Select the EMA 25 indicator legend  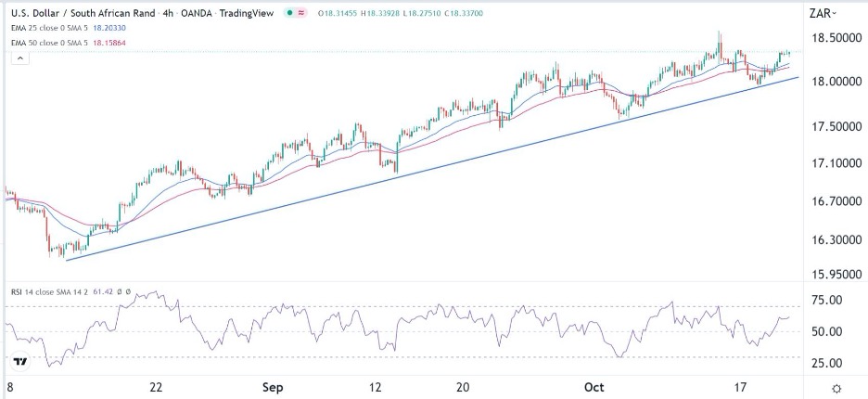click(x=54, y=28)
